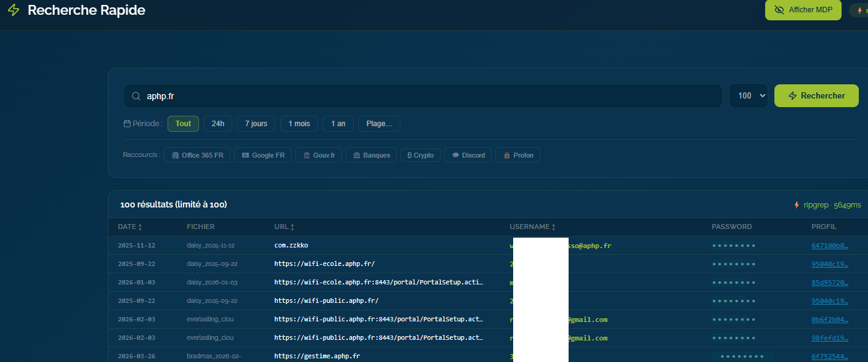Image resolution: width=868 pixels, height=362 pixels.
Task: Open the 100 results limit dropdown
Action: pyautogui.click(x=748, y=96)
